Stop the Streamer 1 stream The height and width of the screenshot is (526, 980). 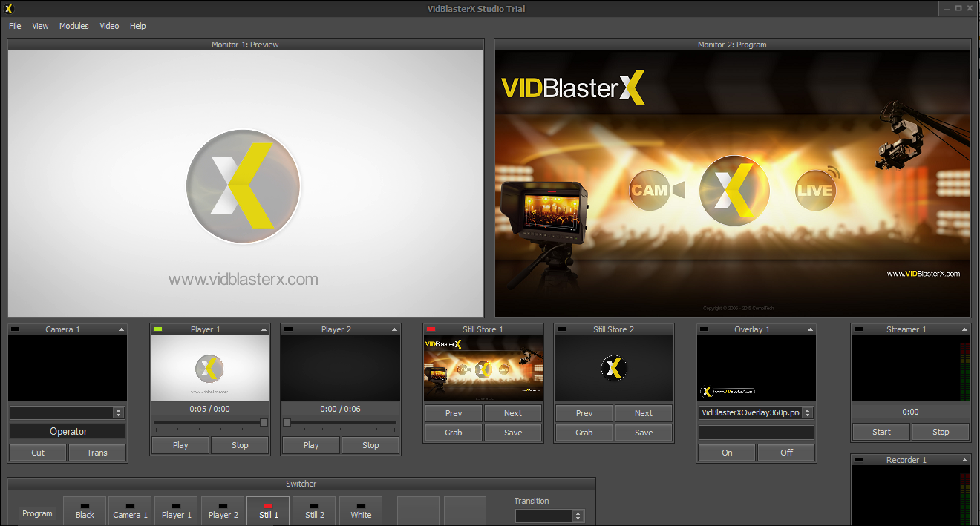tap(941, 432)
